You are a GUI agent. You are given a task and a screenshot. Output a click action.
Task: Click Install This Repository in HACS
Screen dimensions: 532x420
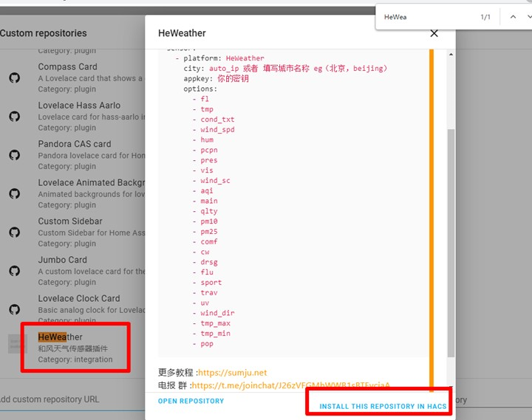tap(383, 406)
